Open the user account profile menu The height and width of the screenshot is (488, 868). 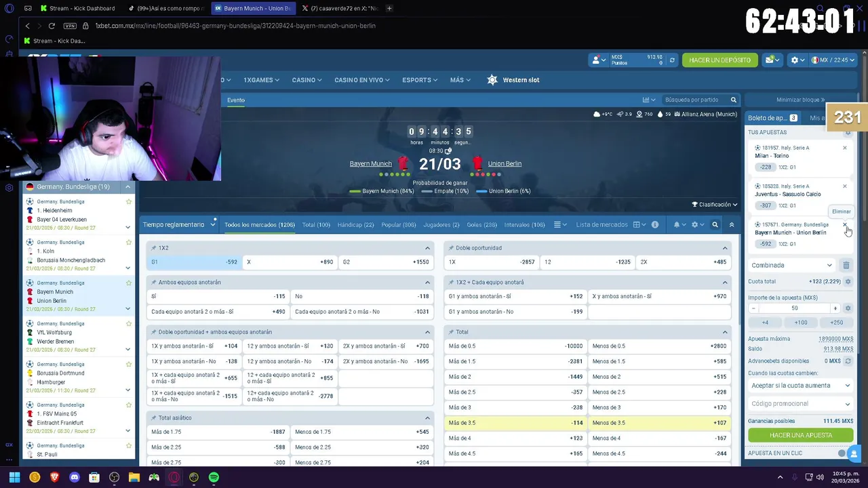pyautogui.click(x=597, y=60)
